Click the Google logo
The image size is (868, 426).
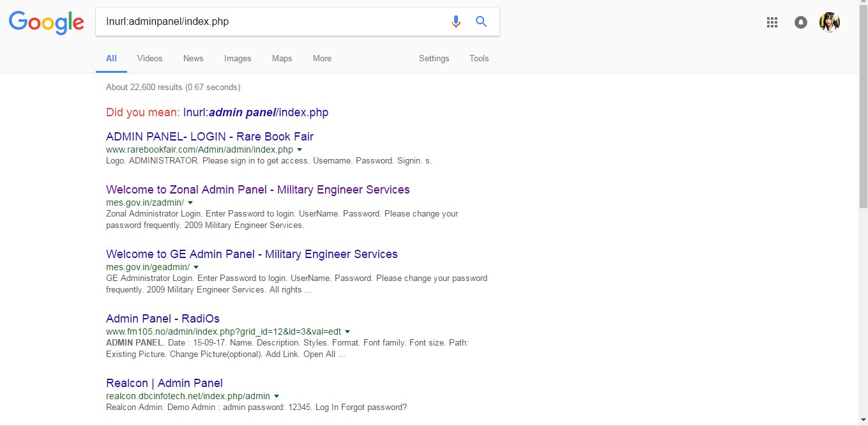coord(46,22)
